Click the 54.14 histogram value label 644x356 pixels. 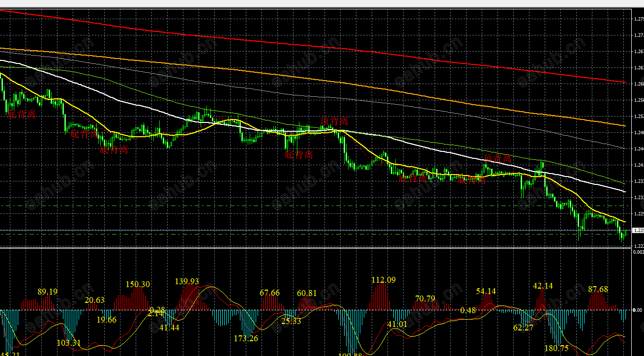[486, 292]
